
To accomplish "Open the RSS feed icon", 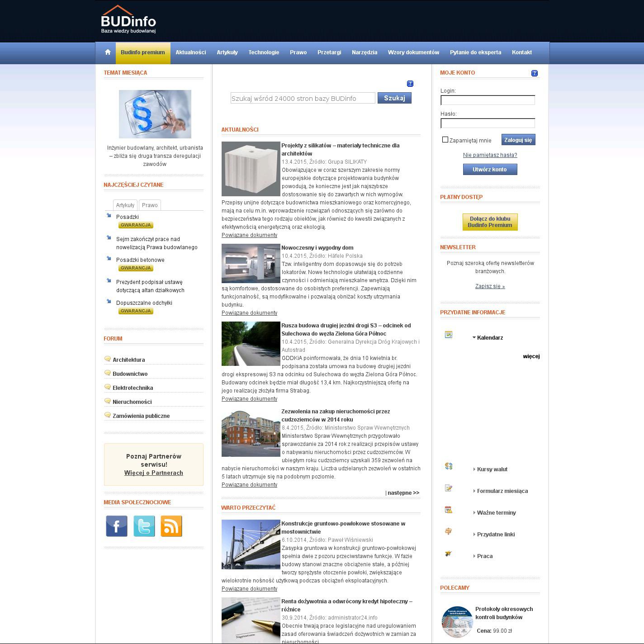I will tap(171, 526).
